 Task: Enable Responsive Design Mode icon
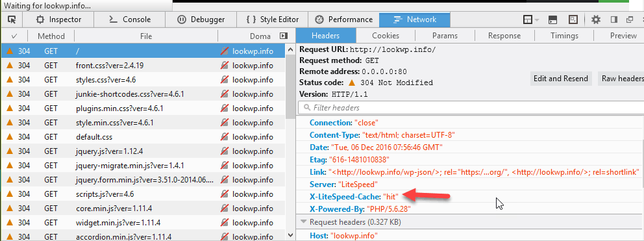click(573, 19)
